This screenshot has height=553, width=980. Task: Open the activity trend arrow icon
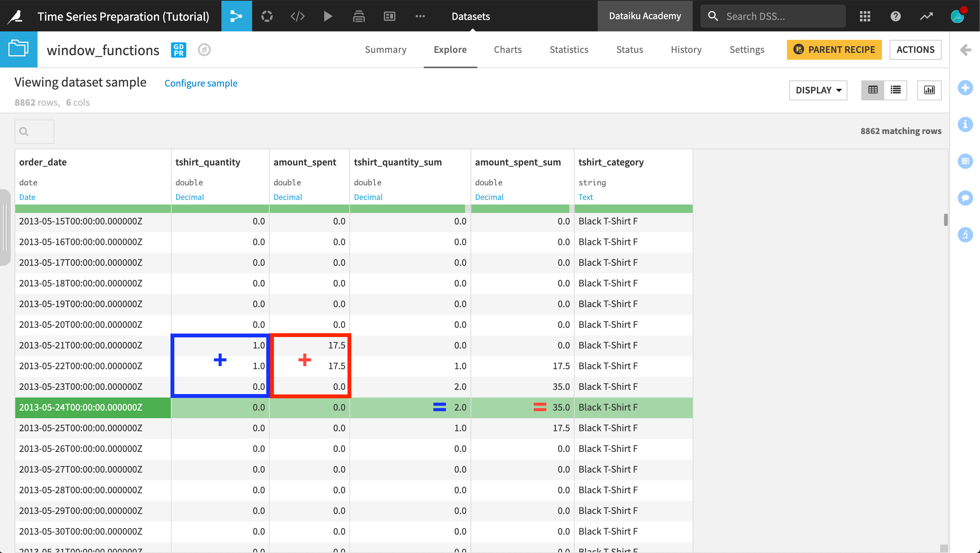click(926, 16)
